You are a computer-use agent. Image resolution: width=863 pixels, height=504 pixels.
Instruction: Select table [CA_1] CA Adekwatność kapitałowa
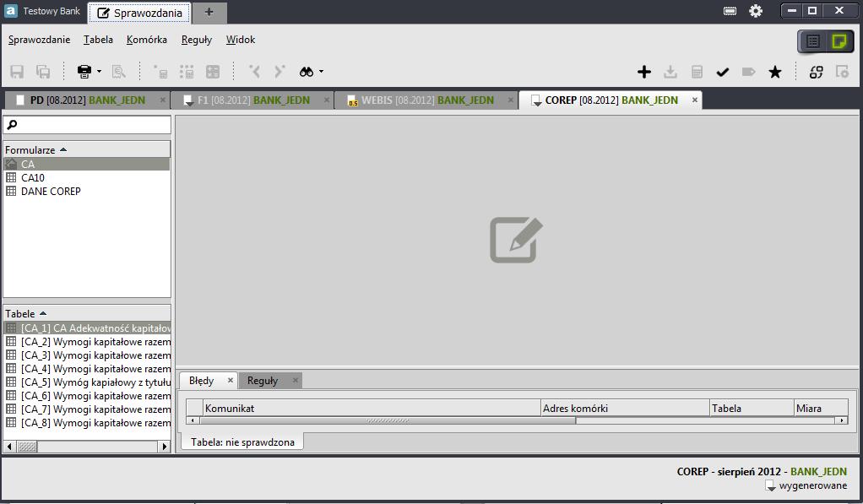[x=88, y=328]
